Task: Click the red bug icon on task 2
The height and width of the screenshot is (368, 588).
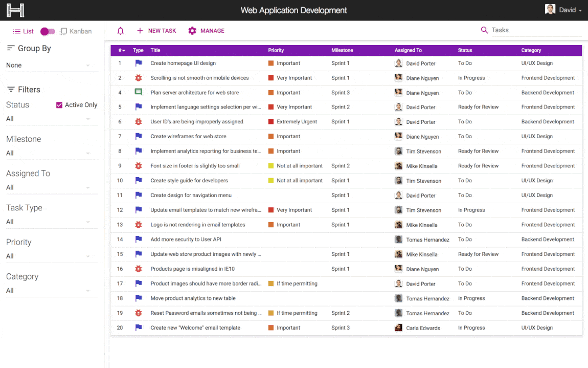Action: [138, 78]
